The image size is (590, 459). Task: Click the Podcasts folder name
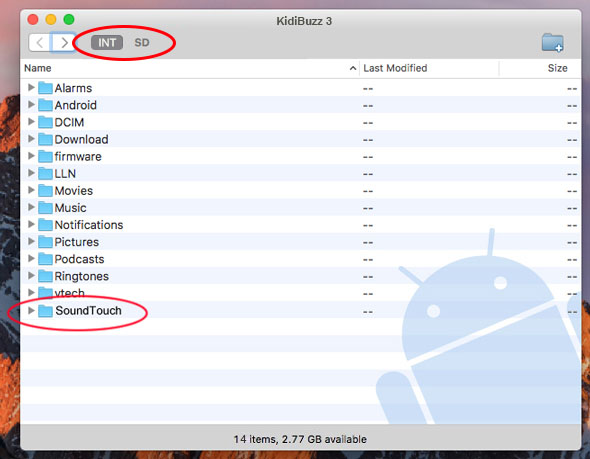(x=79, y=259)
